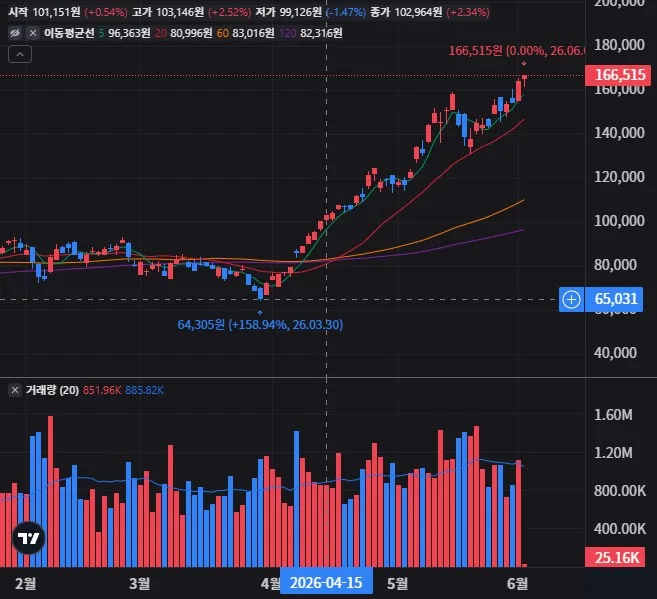The width and height of the screenshot is (657, 599).
Task: Click the 800.00K volume axis label
Action: click(620, 491)
